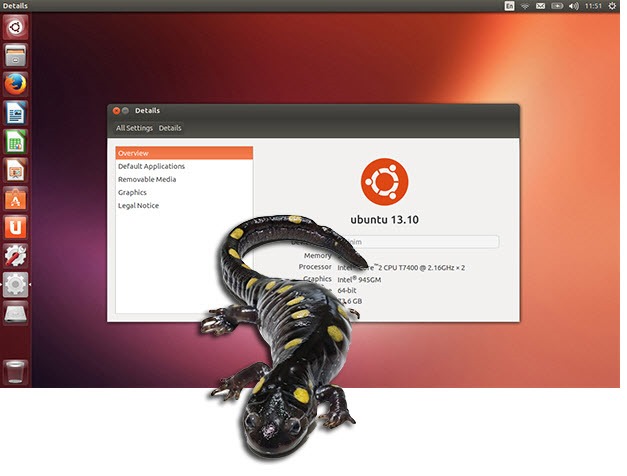
Task: Launch Firefox web browser
Action: pos(16,84)
